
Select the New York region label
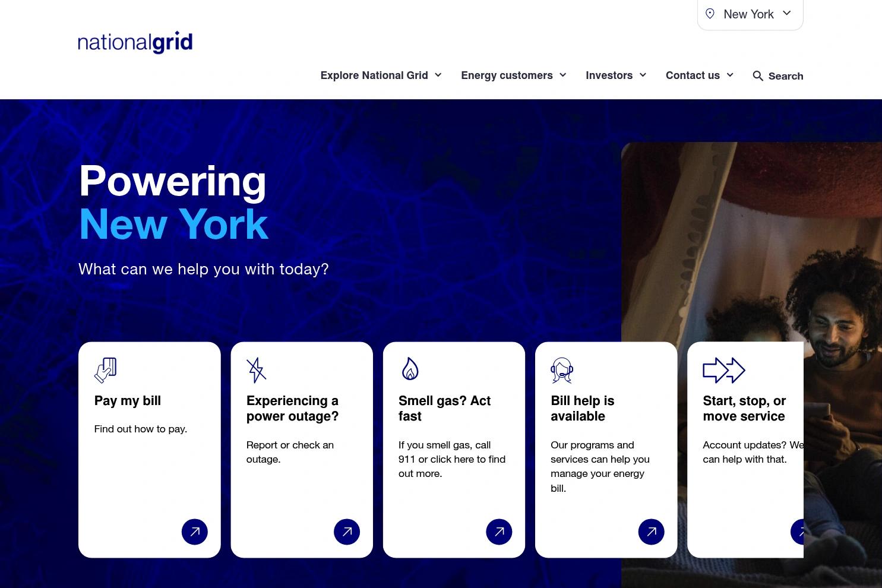click(x=748, y=14)
